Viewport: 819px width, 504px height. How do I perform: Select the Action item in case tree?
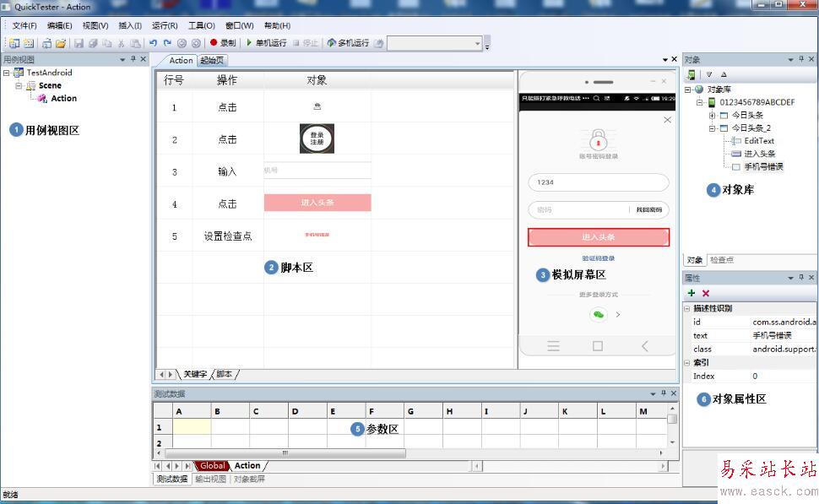click(x=63, y=98)
